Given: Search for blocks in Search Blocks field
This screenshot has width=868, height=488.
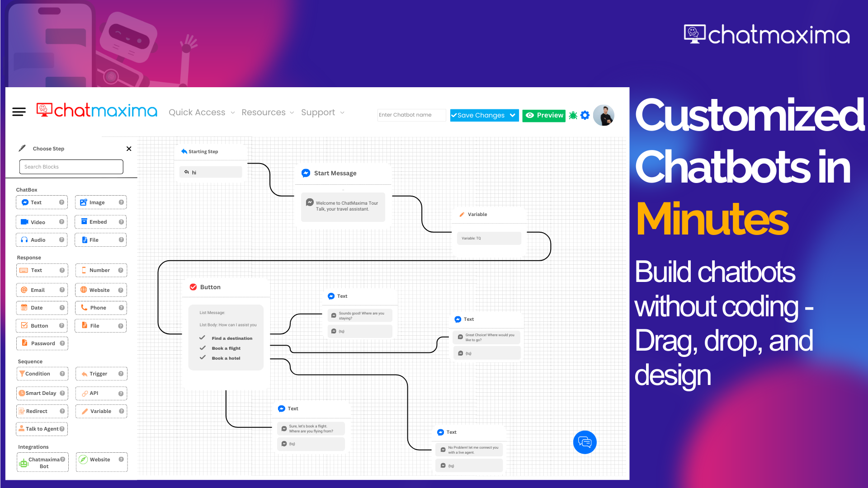Looking at the screenshot, I should [71, 166].
